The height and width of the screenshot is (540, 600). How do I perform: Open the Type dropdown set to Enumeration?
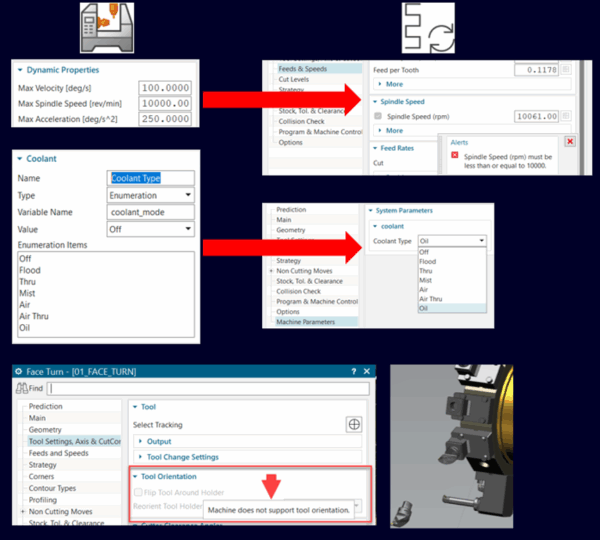pos(151,195)
